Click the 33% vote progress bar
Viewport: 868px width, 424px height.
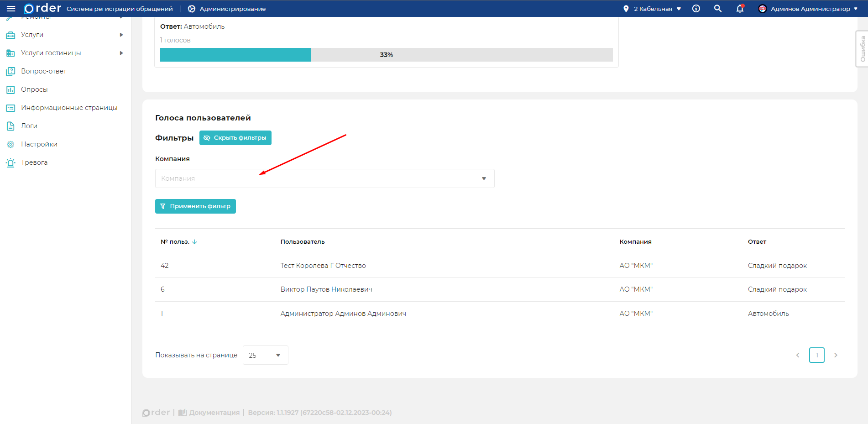click(x=386, y=55)
